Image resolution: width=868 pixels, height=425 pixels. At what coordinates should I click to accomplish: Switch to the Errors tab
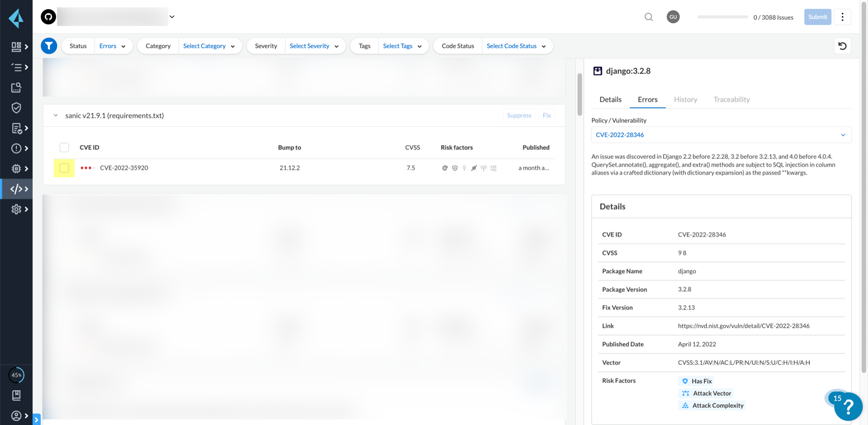click(648, 100)
